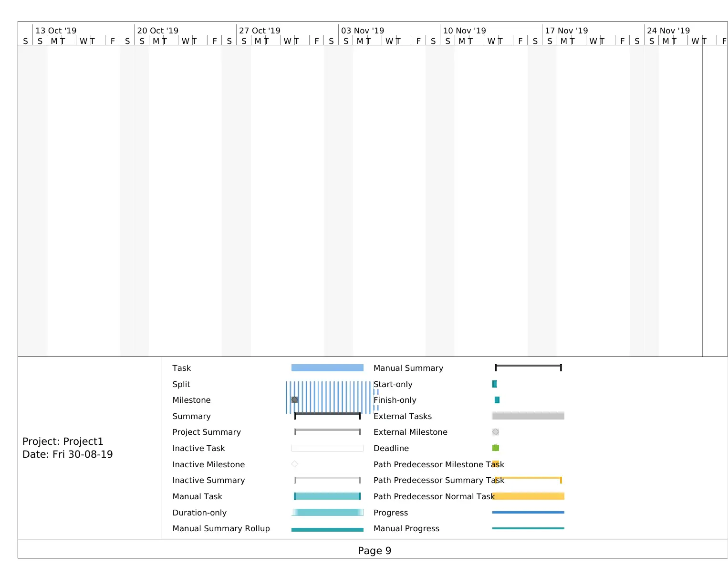728x567 pixels.
Task: Click the gray External Milestone diamond
Action: [x=496, y=432]
